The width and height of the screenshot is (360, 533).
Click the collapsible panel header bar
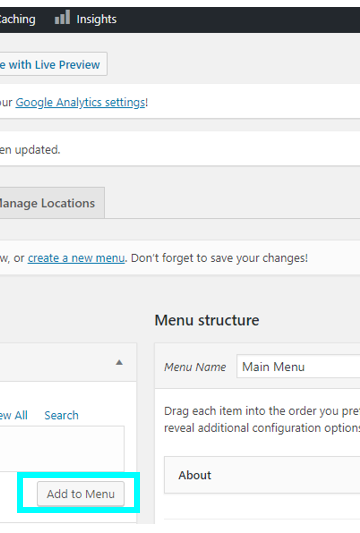point(68,362)
